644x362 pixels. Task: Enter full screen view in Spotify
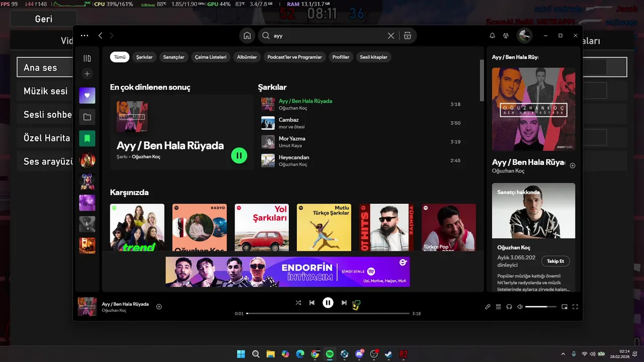576,307
